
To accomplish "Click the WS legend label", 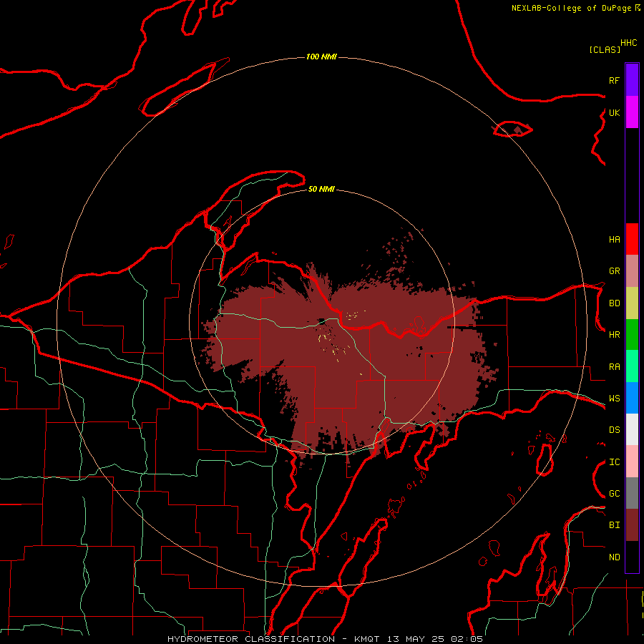I will click(615, 398).
